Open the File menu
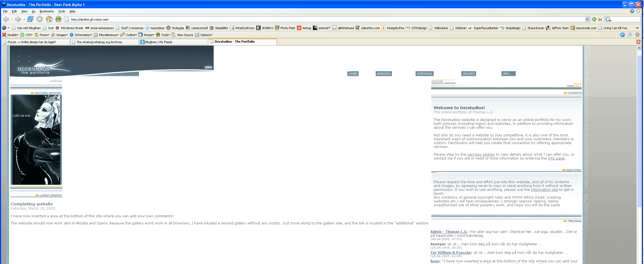The width and height of the screenshot is (644, 264). (5, 11)
